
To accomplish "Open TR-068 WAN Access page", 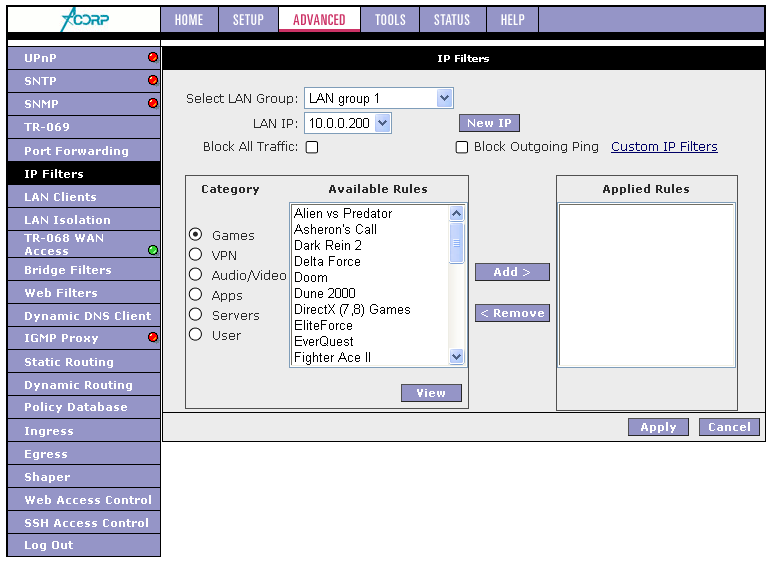I will pos(84,244).
